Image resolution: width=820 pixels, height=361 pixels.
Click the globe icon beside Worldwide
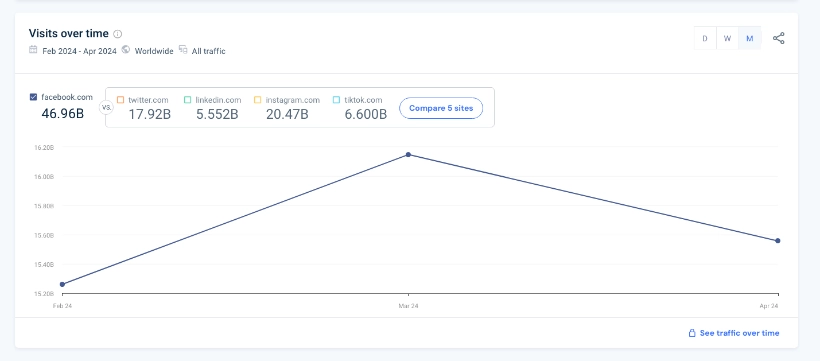click(x=126, y=50)
